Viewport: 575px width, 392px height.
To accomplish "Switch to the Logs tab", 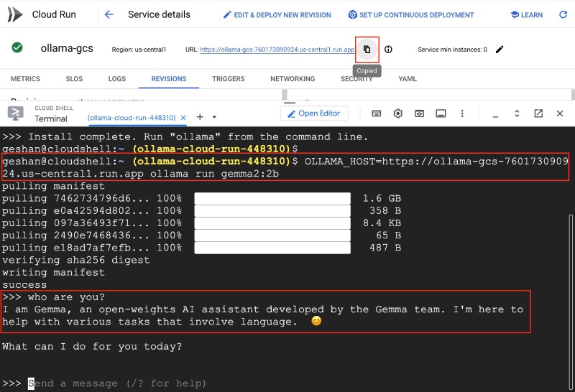I will (x=117, y=79).
